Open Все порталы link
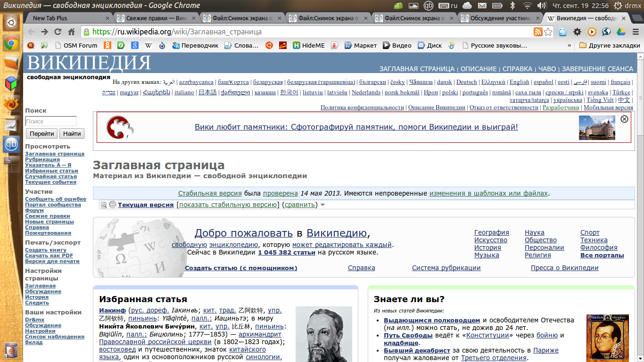This screenshot has height=362, width=644. click(602, 255)
